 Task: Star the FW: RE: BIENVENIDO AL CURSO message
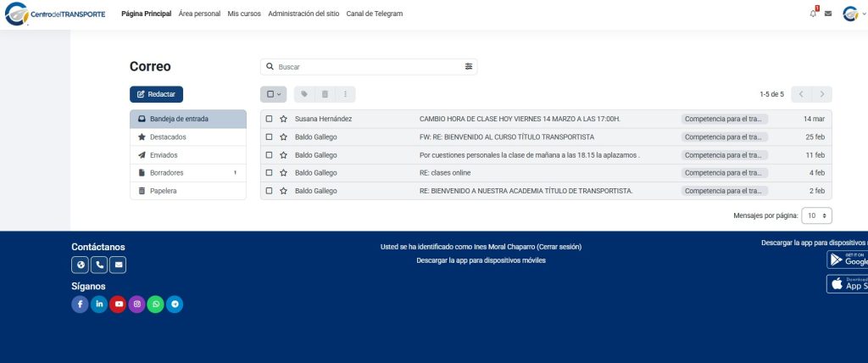283,137
